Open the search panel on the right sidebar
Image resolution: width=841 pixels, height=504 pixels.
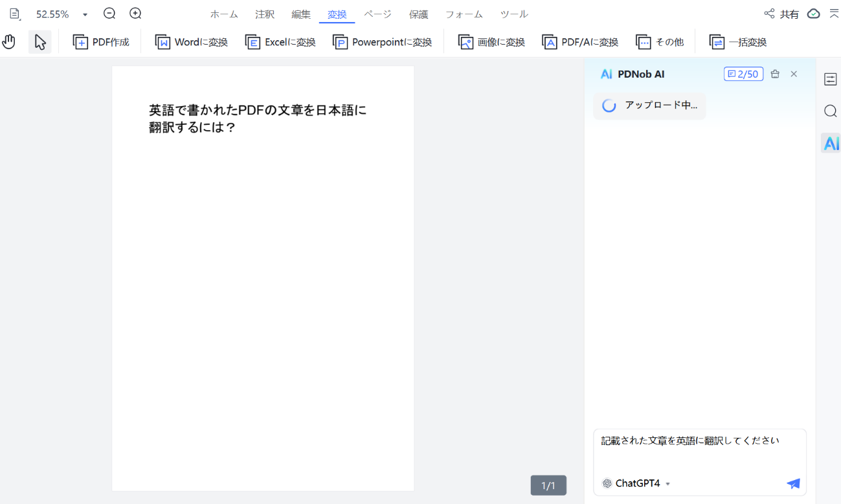click(x=831, y=111)
